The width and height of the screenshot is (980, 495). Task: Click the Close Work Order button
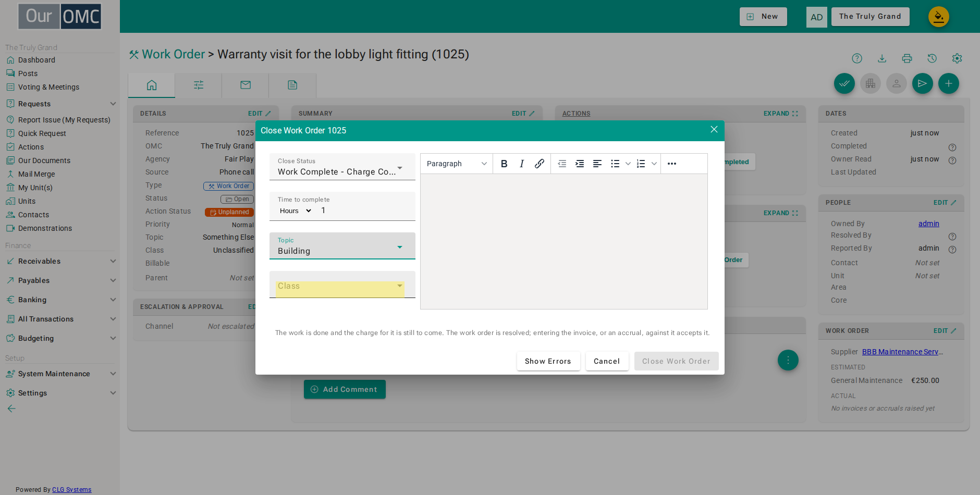(x=676, y=361)
